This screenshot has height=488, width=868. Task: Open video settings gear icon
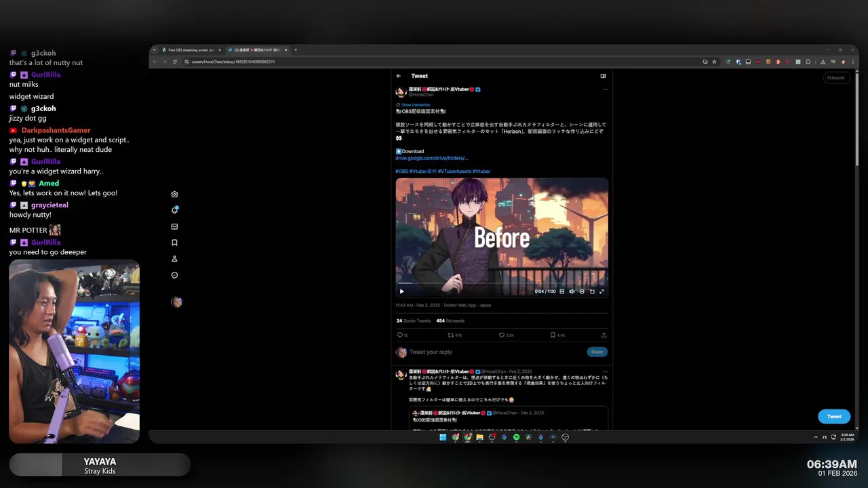(582, 291)
